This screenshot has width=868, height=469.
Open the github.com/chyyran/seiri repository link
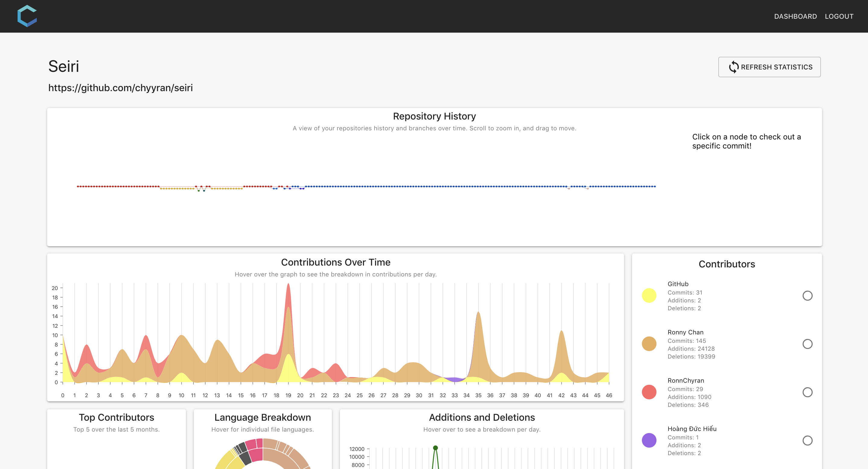click(x=120, y=88)
